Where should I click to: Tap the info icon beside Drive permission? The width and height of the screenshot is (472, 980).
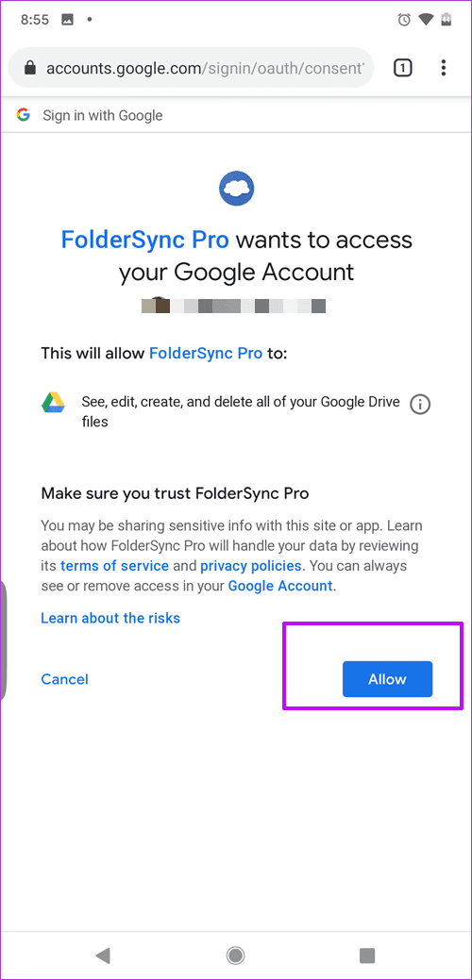pos(420,405)
